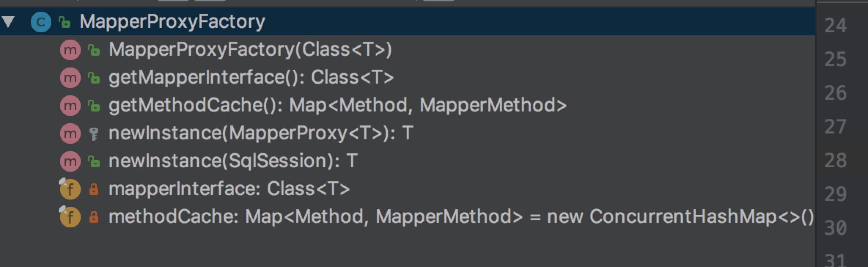Click the private lock icon beside mapperInterface
Screen dimensions: 868x267
click(x=94, y=189)
